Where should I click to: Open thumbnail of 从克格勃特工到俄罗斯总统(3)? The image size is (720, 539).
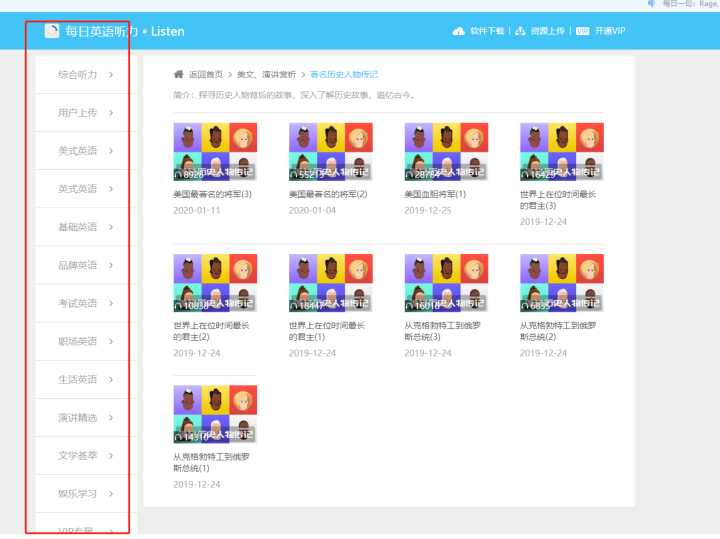(x=446, y=283)
